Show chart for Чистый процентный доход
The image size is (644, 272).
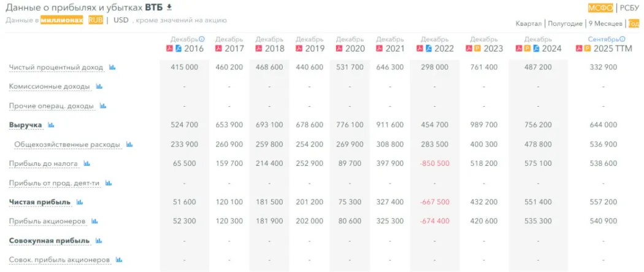tap(112, 67)
